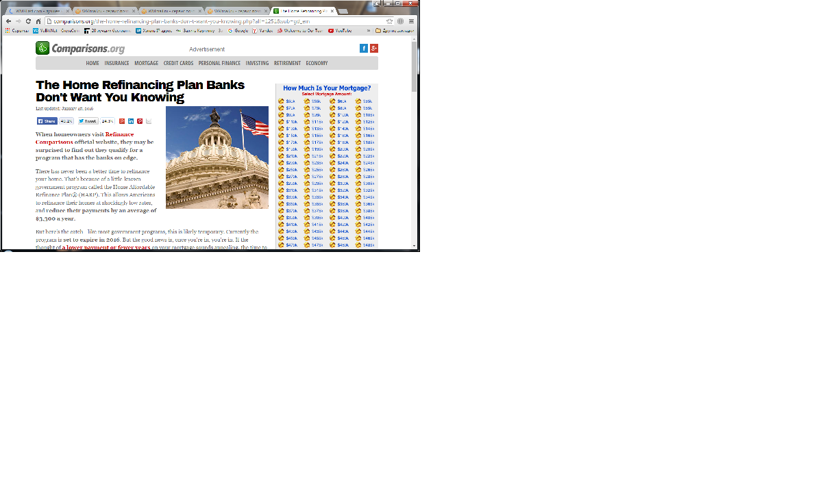Share the article on LinkedIn icon
Viewport: 840px width, 504px height.
[x=131, y=121]
